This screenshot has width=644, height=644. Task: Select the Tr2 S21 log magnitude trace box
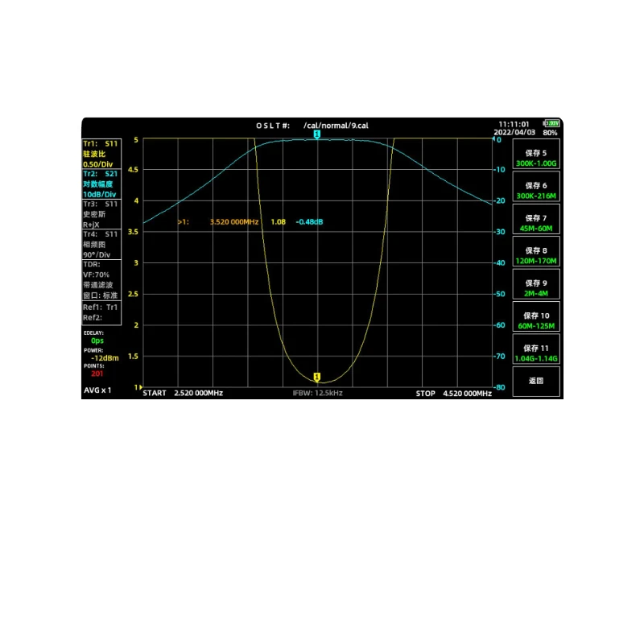pos(101,184)
